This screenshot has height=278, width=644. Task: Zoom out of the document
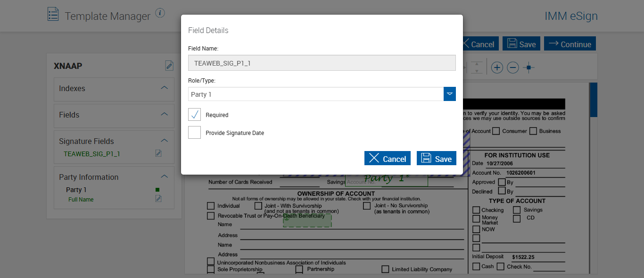tap(513, 68)
